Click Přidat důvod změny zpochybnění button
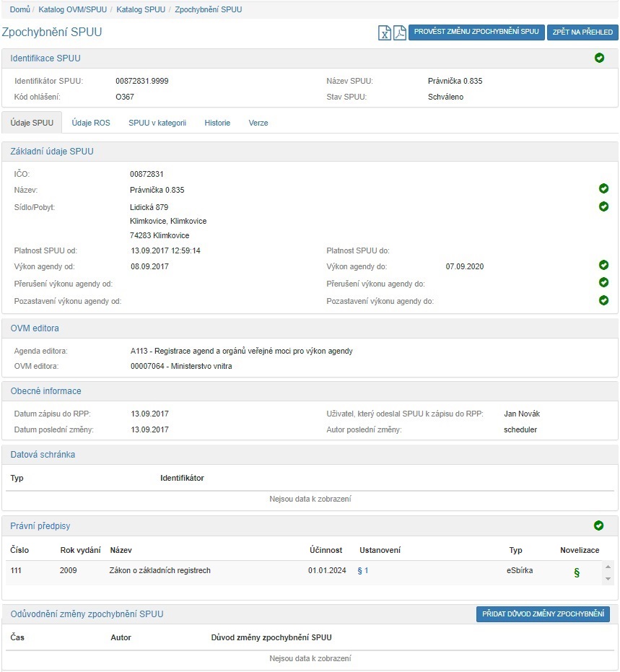This screenshot has height=672, width=620. point(543,614)
